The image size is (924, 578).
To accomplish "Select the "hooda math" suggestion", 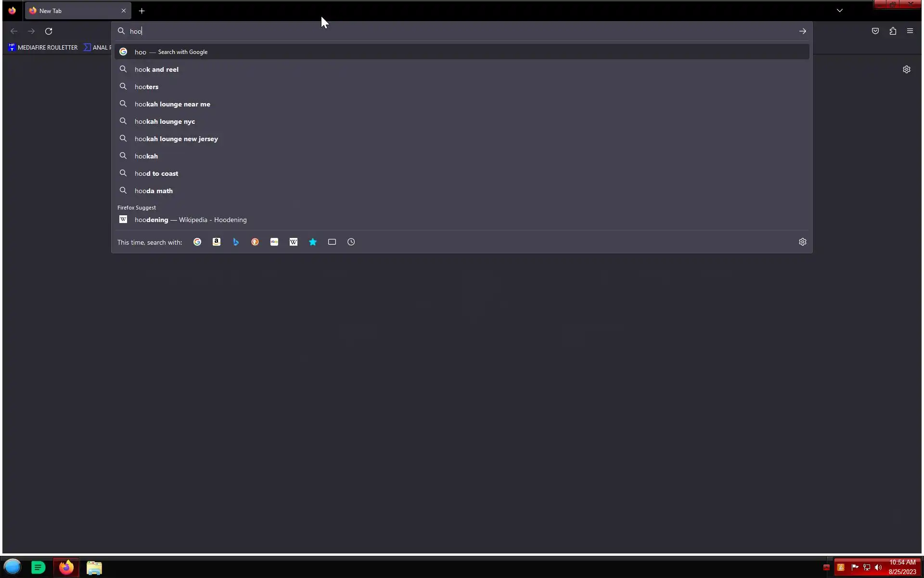I will [154, 191].
